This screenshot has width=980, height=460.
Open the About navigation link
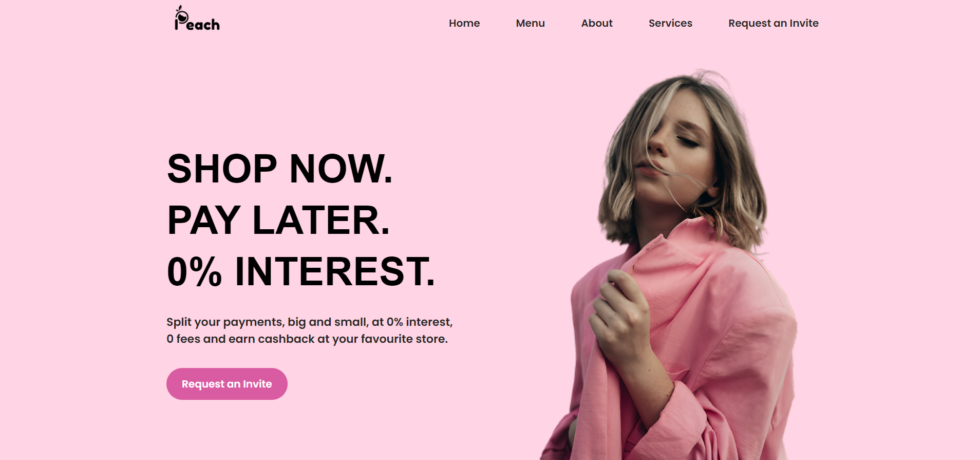click(597, 23)
